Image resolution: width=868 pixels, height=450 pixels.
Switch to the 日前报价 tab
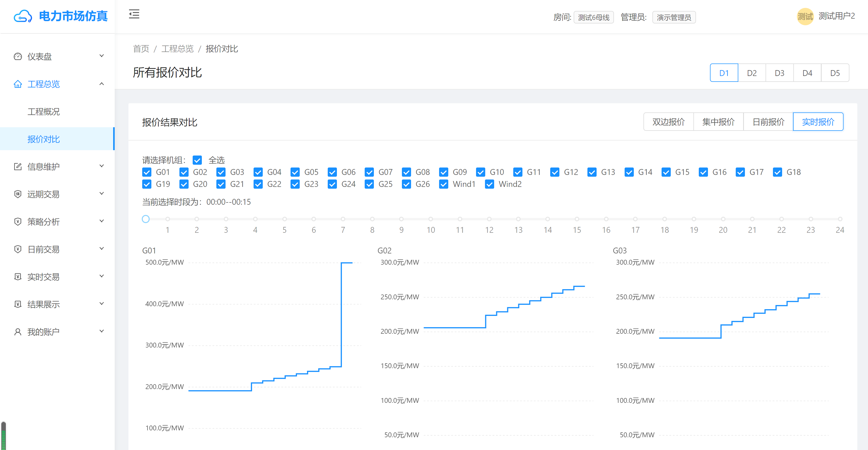pos(768,122)
